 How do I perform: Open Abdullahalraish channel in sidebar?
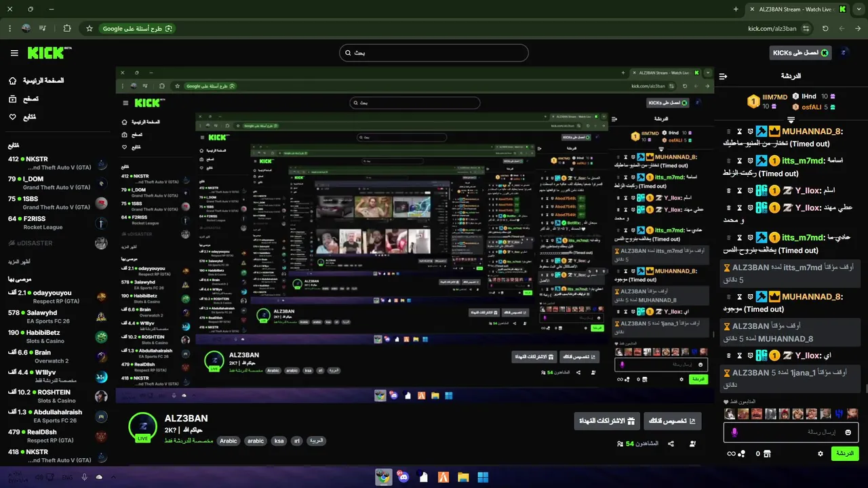[x=58, y=415]
